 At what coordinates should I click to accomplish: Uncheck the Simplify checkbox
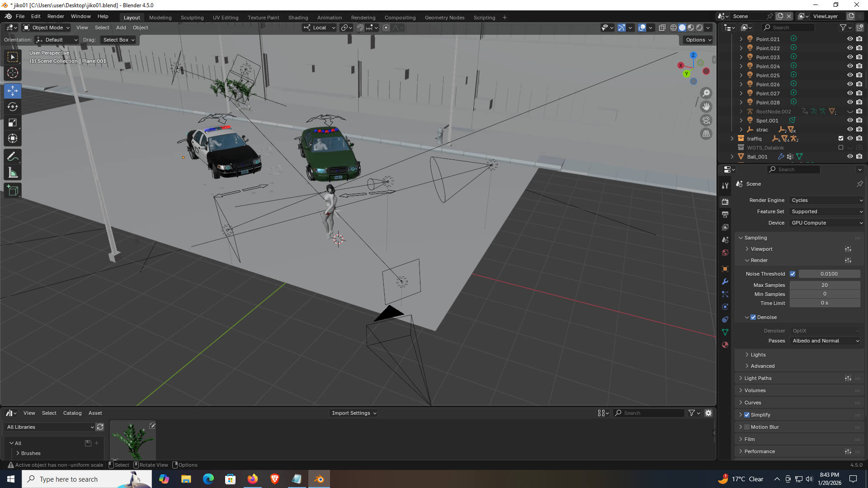pos(747,415)
